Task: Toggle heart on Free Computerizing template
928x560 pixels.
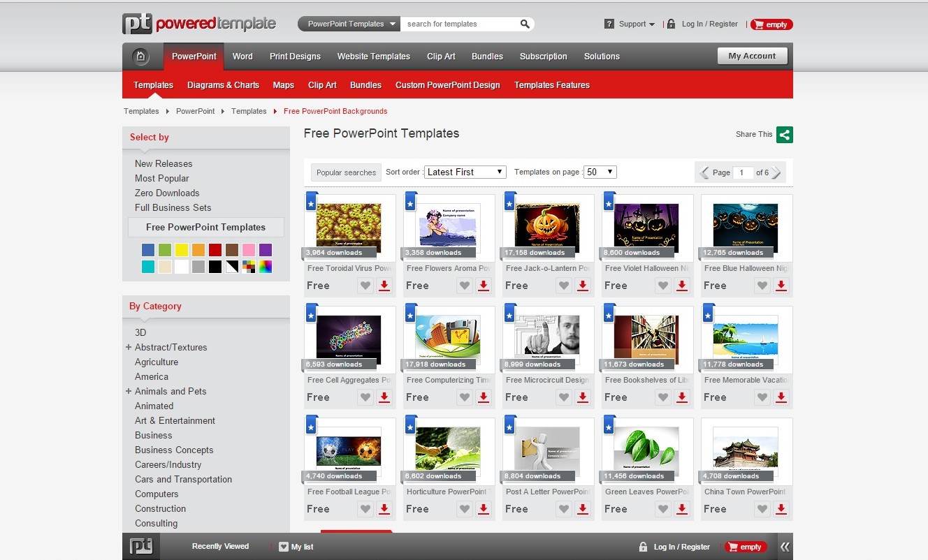Action: pos(465,397)
